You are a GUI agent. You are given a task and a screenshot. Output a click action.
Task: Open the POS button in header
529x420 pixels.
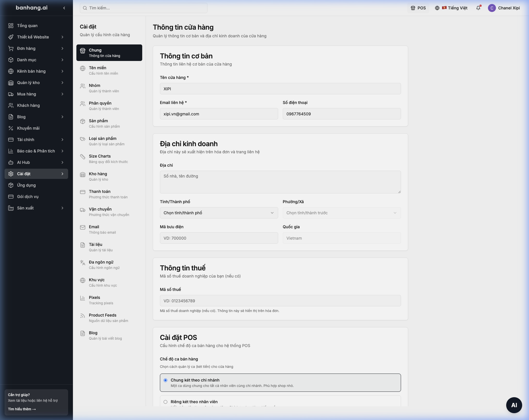click(x=418, y=8)
